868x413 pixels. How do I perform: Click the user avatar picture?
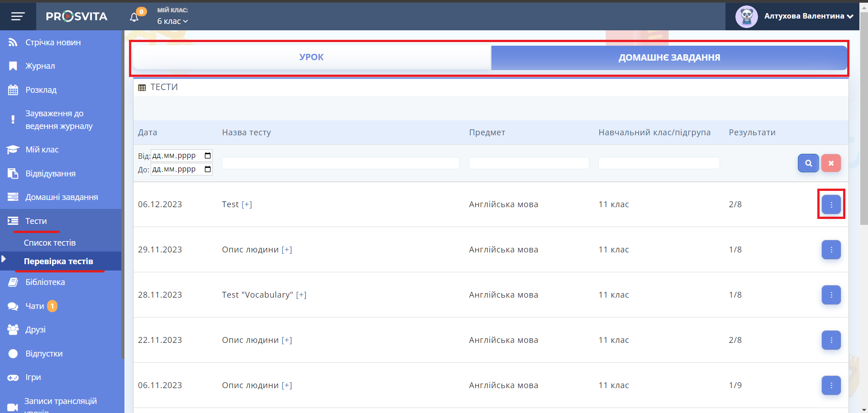click(746, 17)
